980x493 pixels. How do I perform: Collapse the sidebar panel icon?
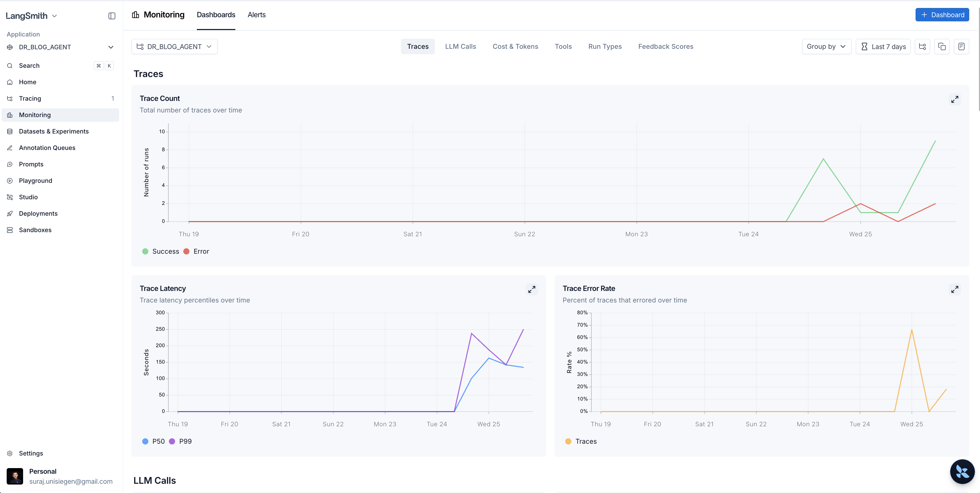point(111,16)
